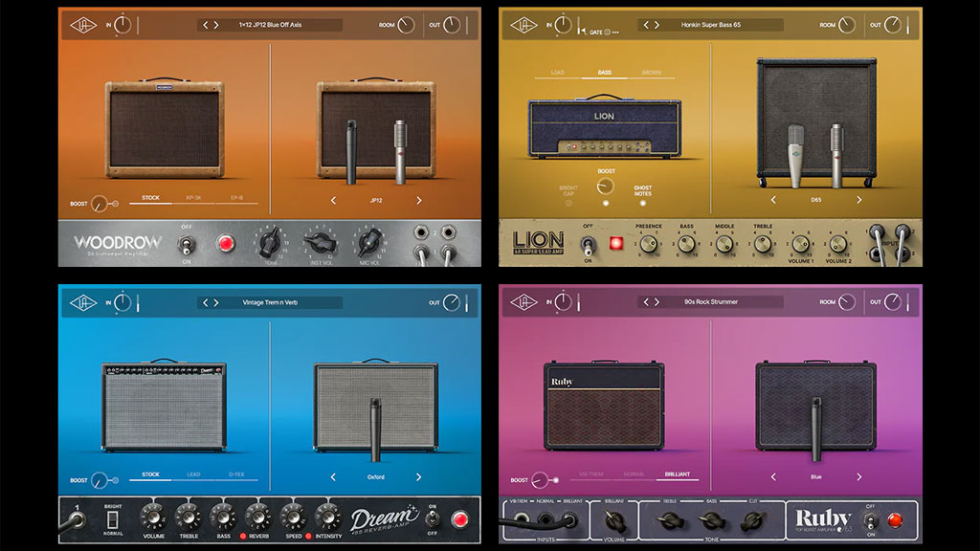Turn the Dream VOLUME knob
980x551 pixels.
153,517
